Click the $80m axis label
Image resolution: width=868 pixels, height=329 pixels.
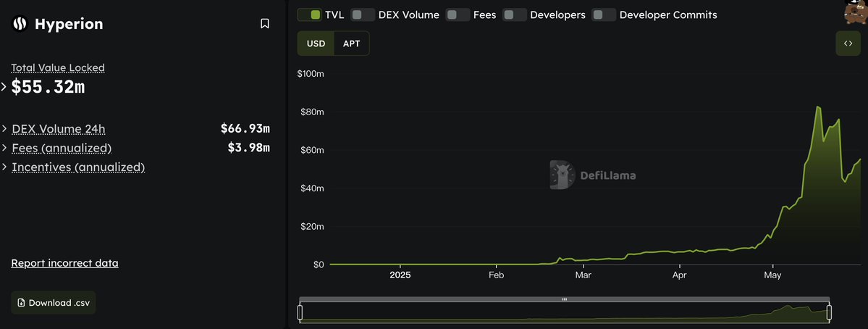(x=312, y=112)
